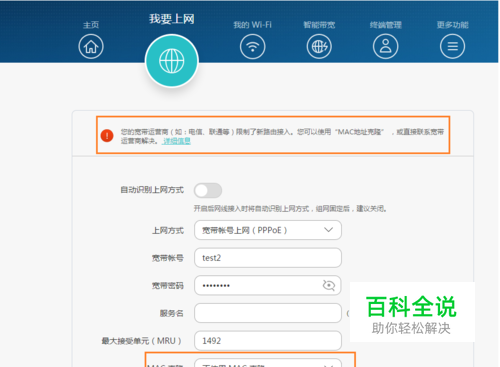Viewport: 500px width, 367px height.
Task: Switch to the 更多功能 tab label
Action: click(452, 25)
